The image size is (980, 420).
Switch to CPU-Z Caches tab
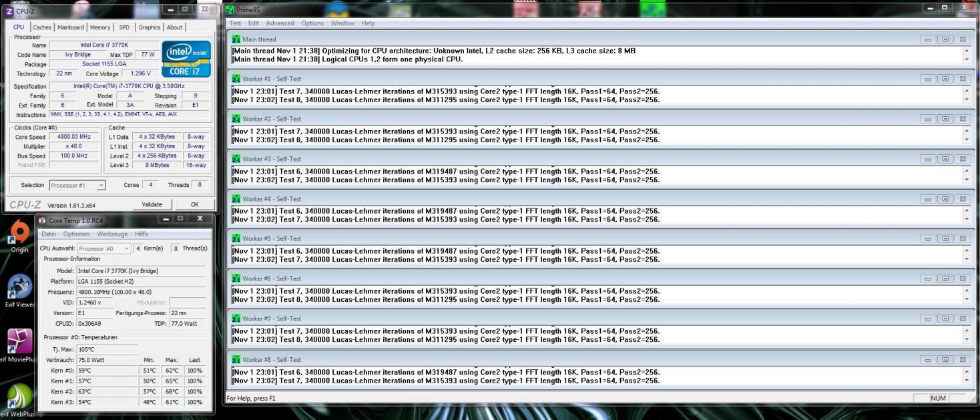click(x=42, y=27)
